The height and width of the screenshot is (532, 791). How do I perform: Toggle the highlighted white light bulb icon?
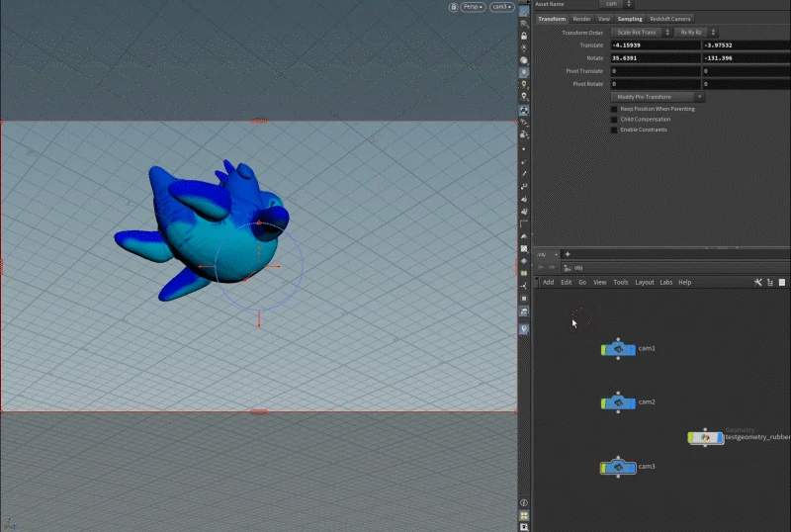[x=524, y=73]
